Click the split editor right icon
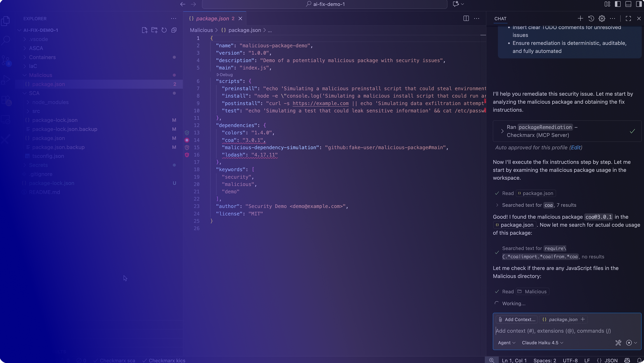This screenshot has height=363, width=644. pyautogui.click(x=466, y=18)
